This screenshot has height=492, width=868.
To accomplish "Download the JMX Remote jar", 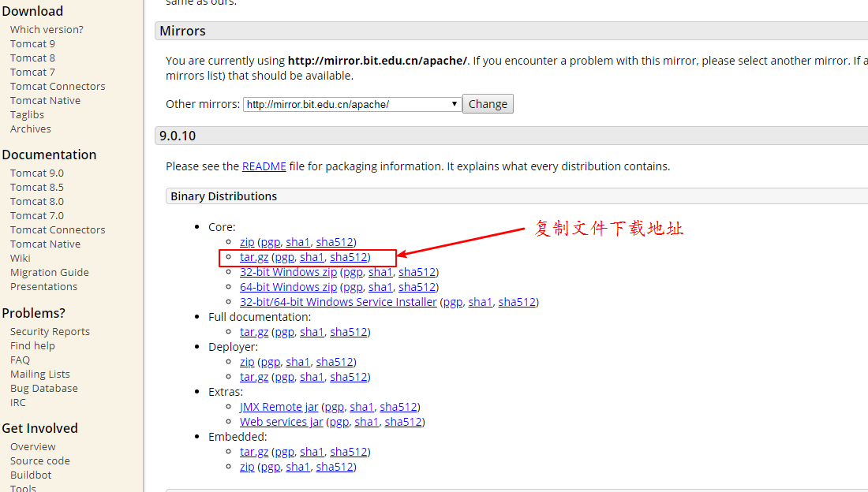I will [x=279, y=406].
